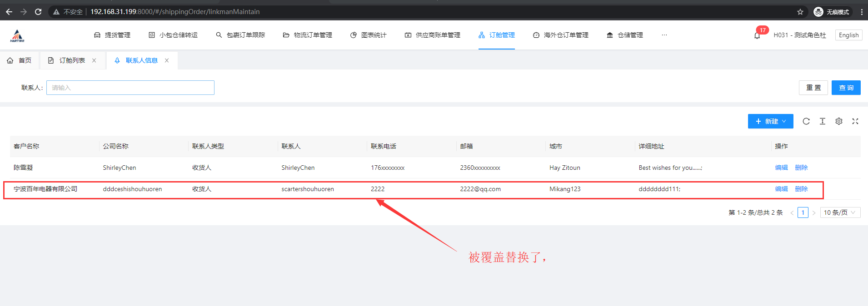This screenshot has width=868, height=306.
Task: Open the 仓储管理 menu
Action: coord(625,35)
